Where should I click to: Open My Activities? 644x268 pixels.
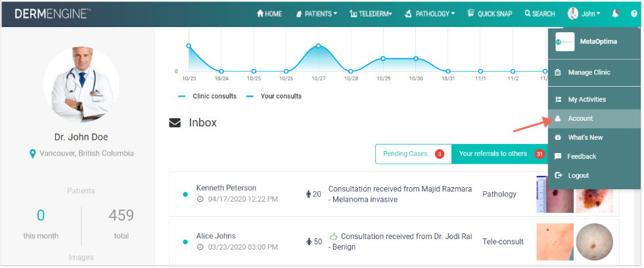point(594,99)
